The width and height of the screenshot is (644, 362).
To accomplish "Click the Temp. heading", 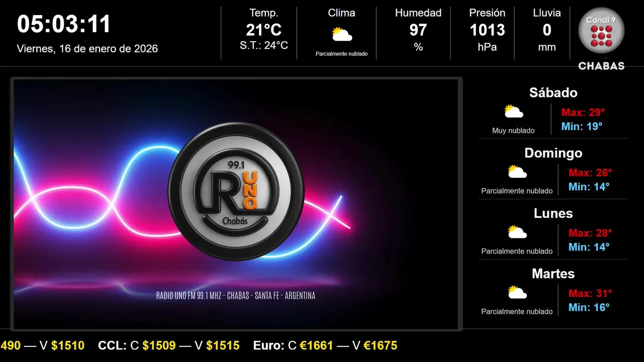I will (264, 13).
